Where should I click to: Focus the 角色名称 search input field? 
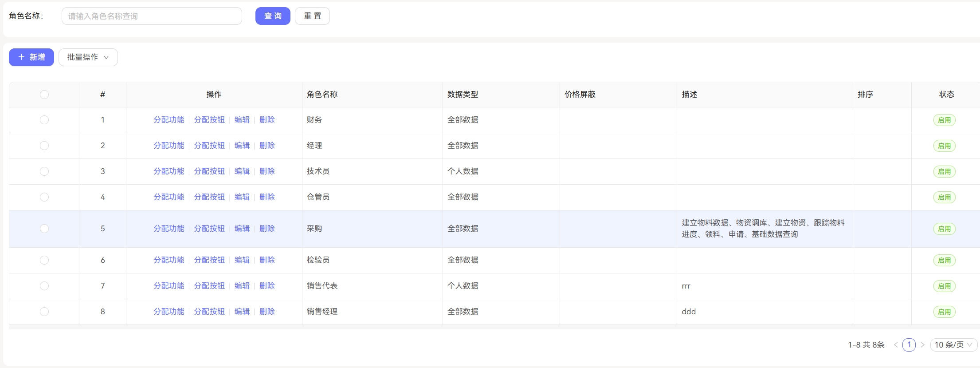pyautogui.click(x=152, y=16)
